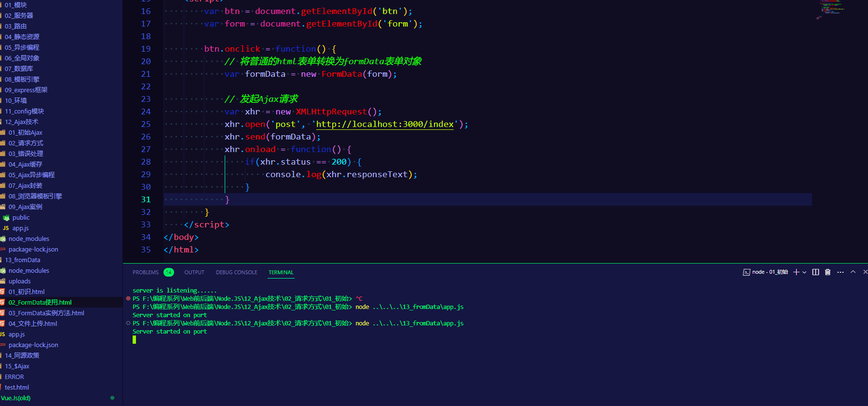The height and width of the screenshot is (406, 868).
Task: Open the localhost:3000/index link in code
Action: click(x=385, y=124)
